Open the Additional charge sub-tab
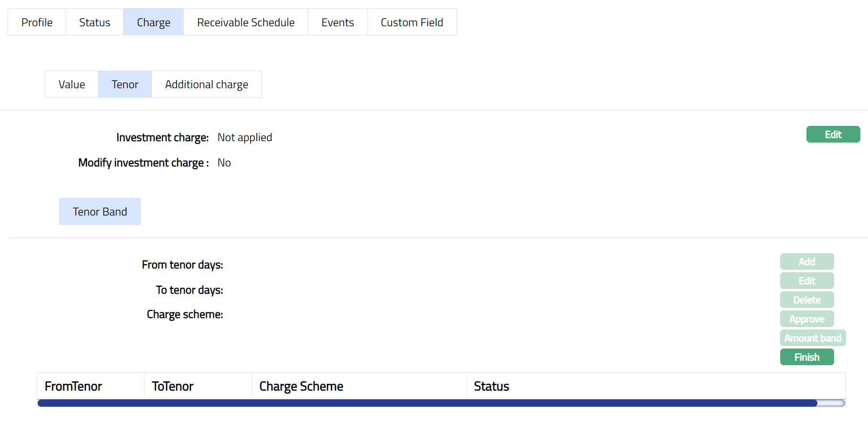 [206, 84]
